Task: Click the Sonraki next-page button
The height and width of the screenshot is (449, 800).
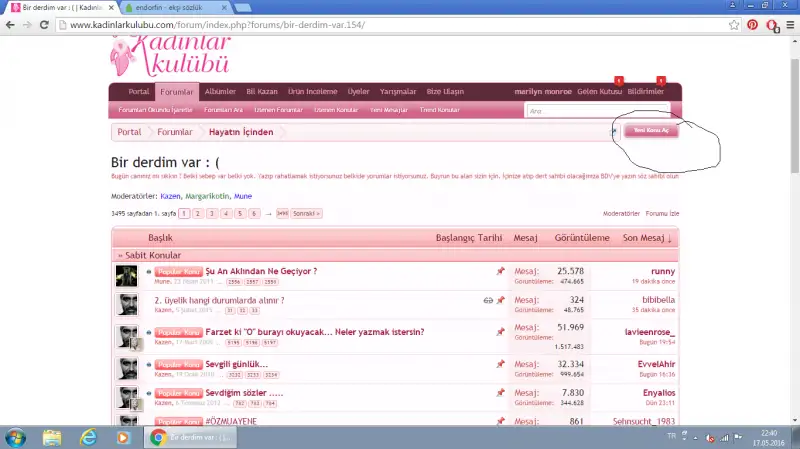Action: (306, 214)
